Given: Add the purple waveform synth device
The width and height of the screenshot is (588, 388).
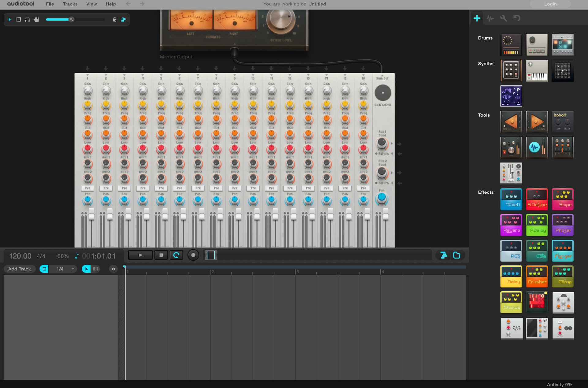Looking at the screenshot, I should click(x=511, y=96).
